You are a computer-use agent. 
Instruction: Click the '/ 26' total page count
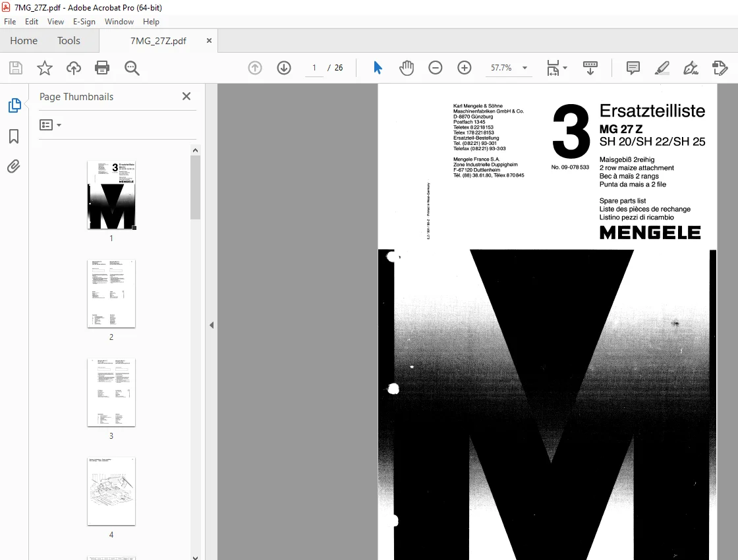[335, 68]
